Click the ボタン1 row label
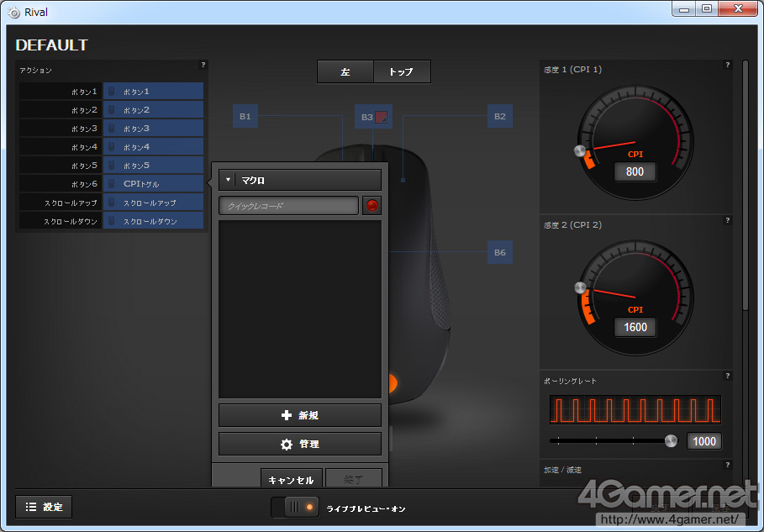The height and width of the screenshot is (532, 764). pyautogui.click(x=61, y=92)
